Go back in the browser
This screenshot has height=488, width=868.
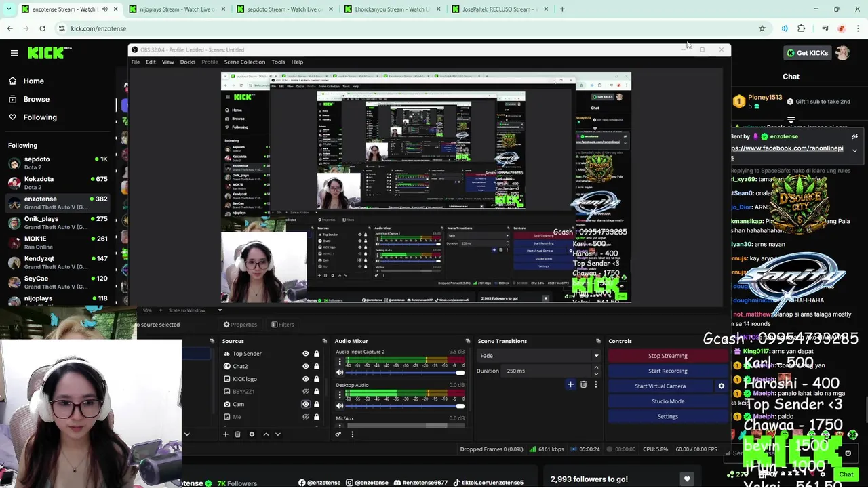click(9, 28)
